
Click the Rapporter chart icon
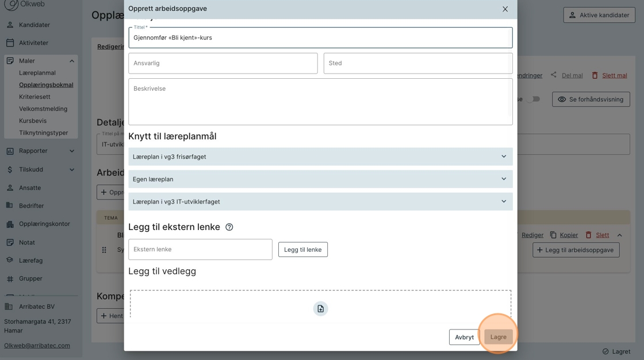pyautogui.click(x=10, y=151)
